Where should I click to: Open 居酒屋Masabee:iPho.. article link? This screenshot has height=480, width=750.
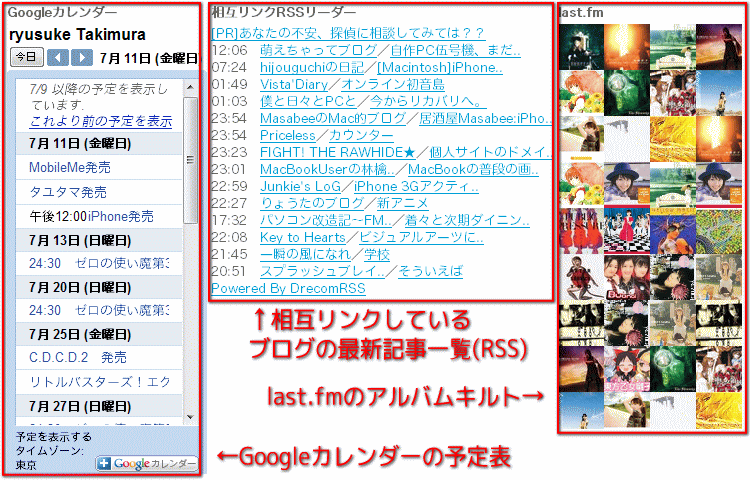485,118
